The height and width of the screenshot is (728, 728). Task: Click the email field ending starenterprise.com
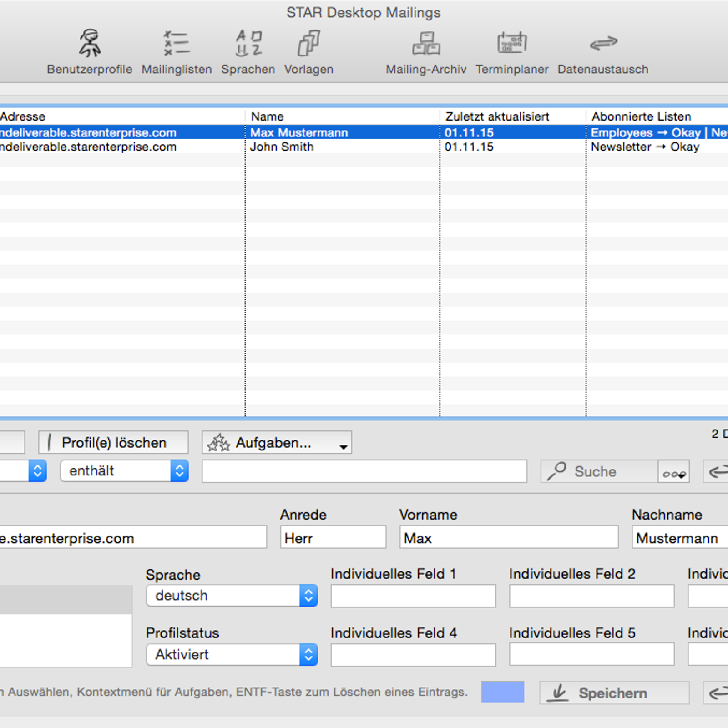[x=133, y=537]
